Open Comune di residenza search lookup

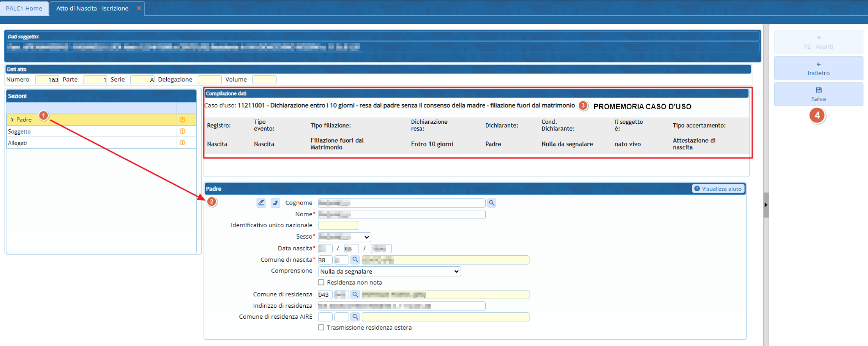tap(355, 294)
